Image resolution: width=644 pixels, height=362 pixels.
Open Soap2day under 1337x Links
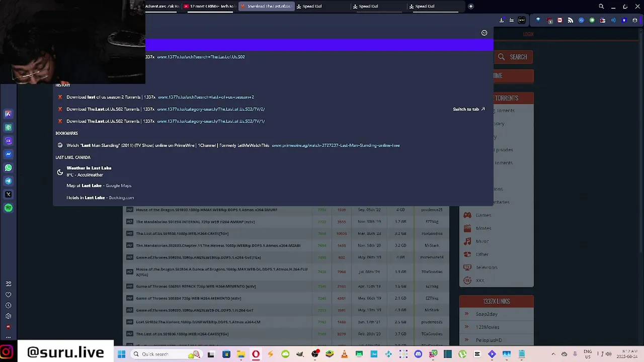point(487,314)
